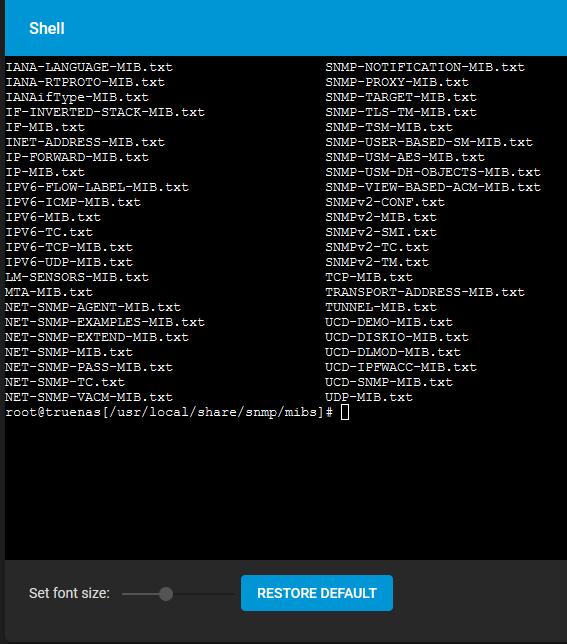Select NET-SNMP-PASS-MIB.txt entry
Screen dimensions: 567x644
point(89,367)
